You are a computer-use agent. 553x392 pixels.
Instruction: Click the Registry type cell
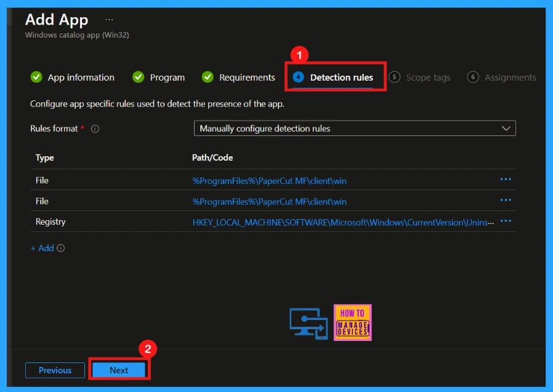(x=50, y=222)
